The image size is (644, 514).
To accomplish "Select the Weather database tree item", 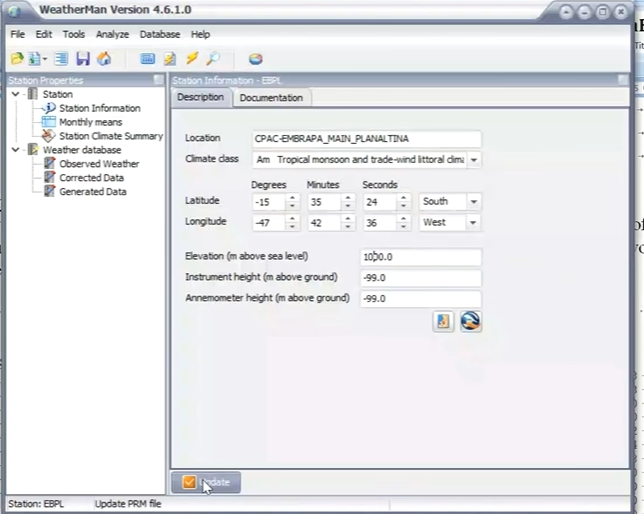I will coord(82,150).
